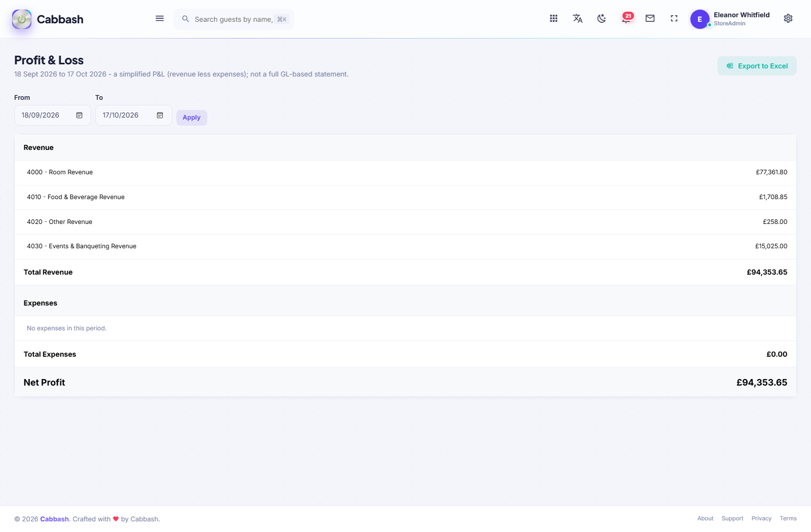This screenshot has width=811, height=532.
Task: Open the Privacy footer link
Action: [761, 518]
